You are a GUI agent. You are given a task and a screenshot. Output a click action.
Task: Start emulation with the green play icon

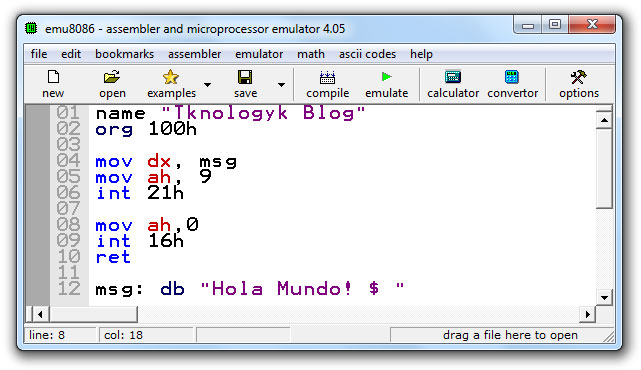(386, 77)
